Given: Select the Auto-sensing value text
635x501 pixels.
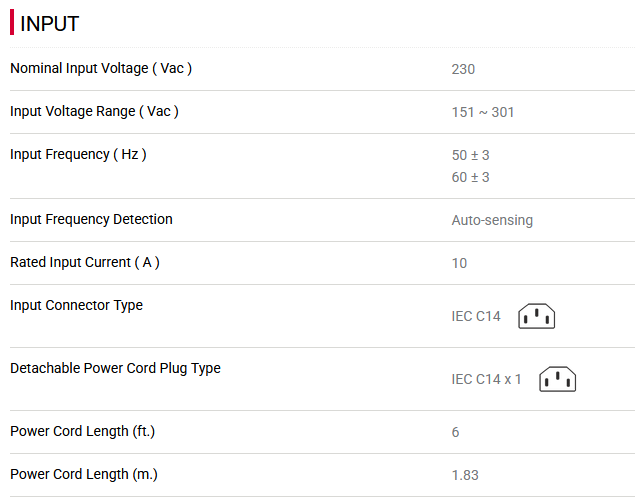Looking at the screenshot, I should [492, 220].
